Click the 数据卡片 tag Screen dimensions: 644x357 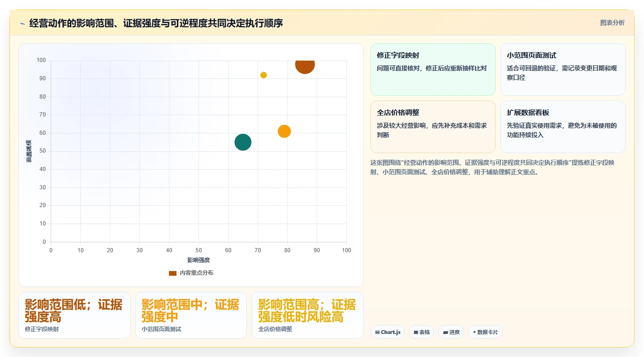click(485, 332)
